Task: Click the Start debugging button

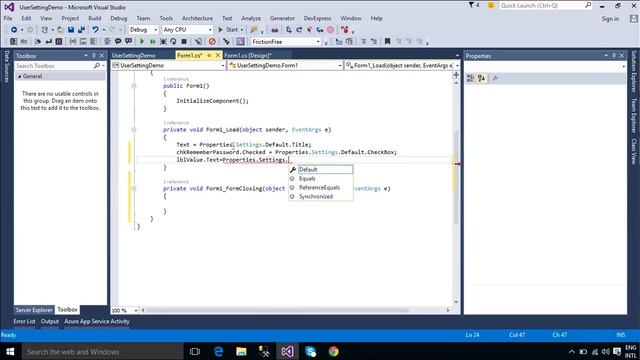Action: (228, 30)
